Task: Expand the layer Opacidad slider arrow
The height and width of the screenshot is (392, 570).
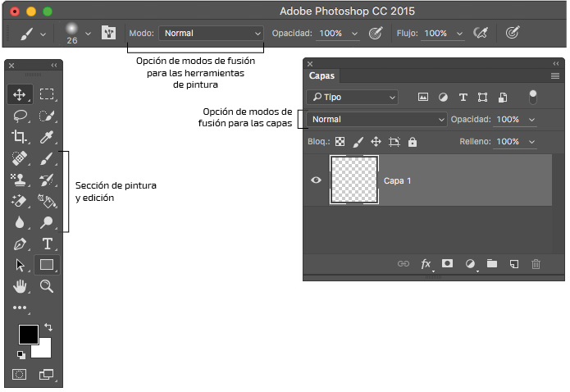Action: click(531, 120)
